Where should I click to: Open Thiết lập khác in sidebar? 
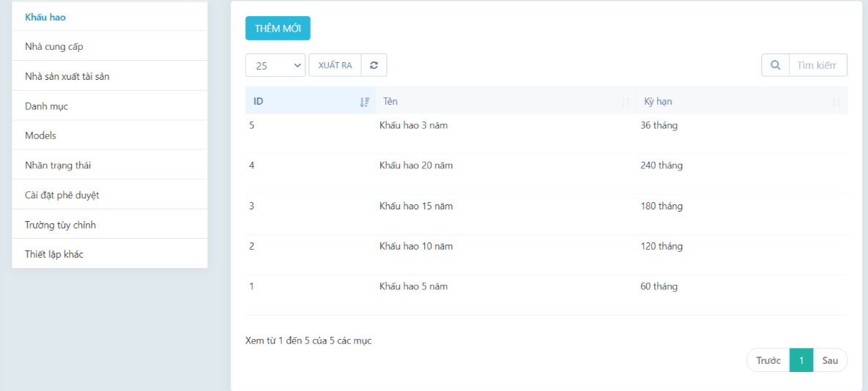[54, 254]
